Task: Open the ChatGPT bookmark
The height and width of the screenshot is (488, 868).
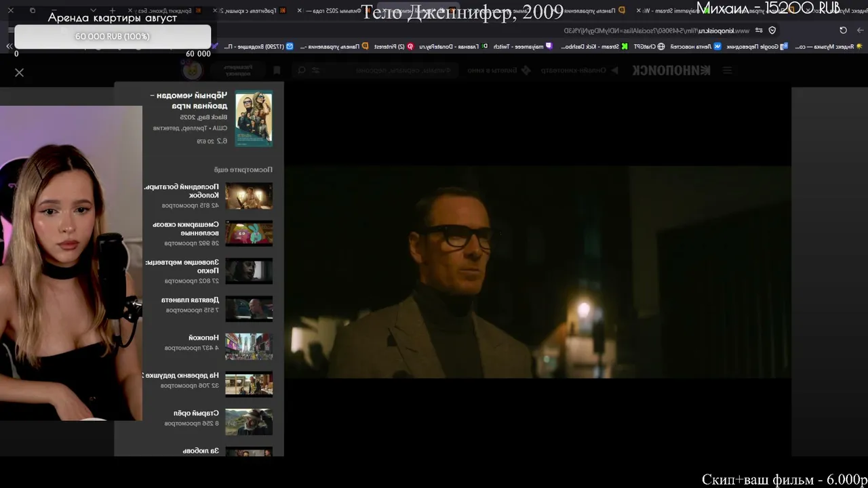Action: click(x=650, y=46)
